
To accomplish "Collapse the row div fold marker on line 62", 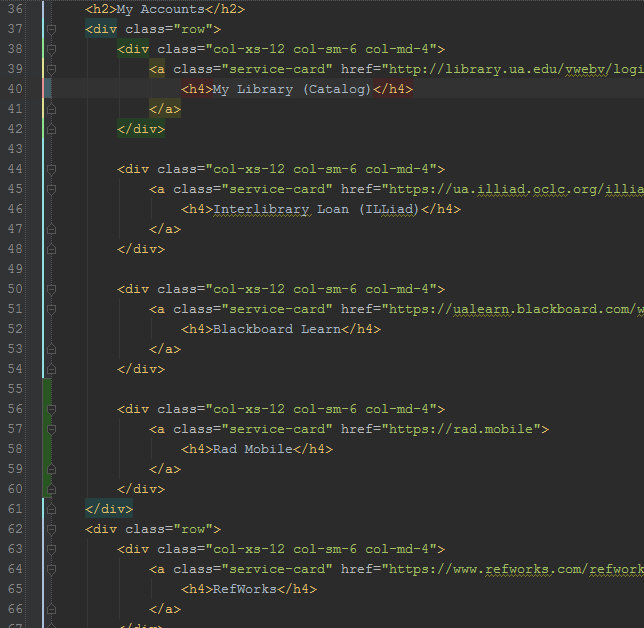I will [51, 529].
